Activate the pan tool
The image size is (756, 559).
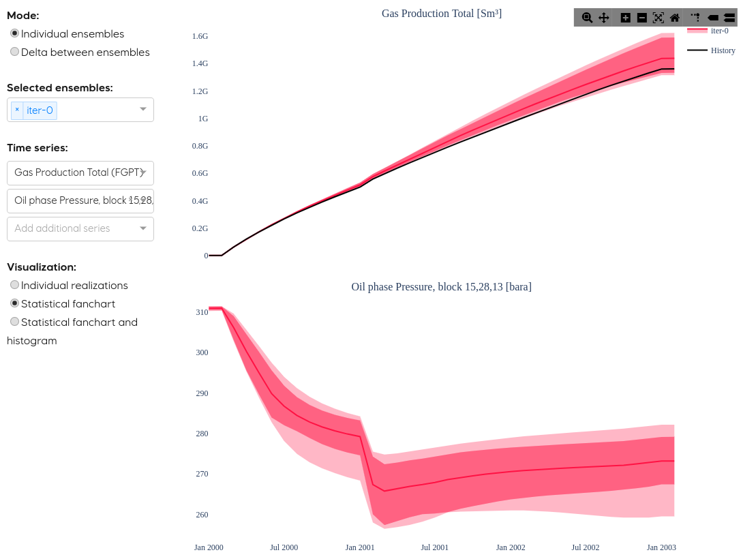(604, 18)
